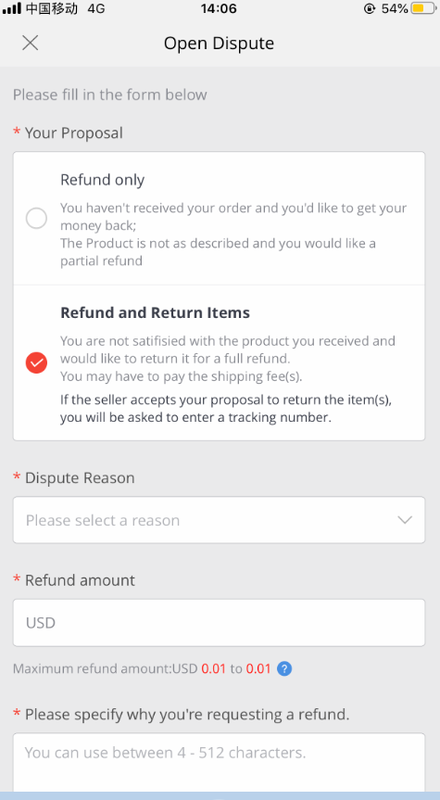Viewport: 440px width, 800px height.
Task: Select the red checked Refund and Return radio
Action: 37,363
